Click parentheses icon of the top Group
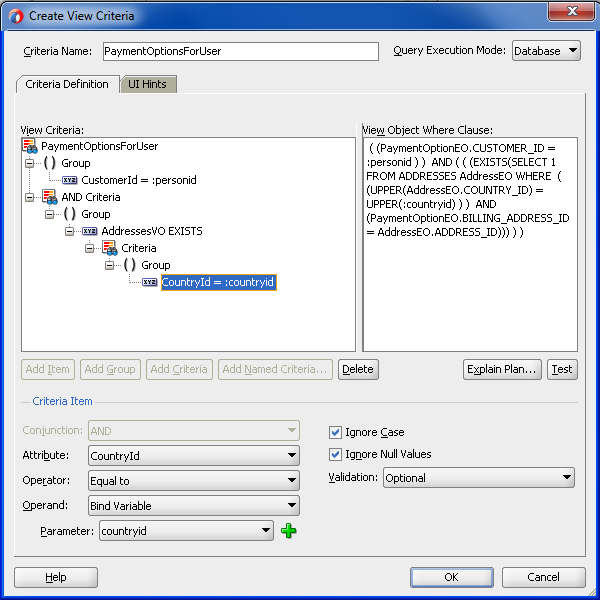 point(49,163)
